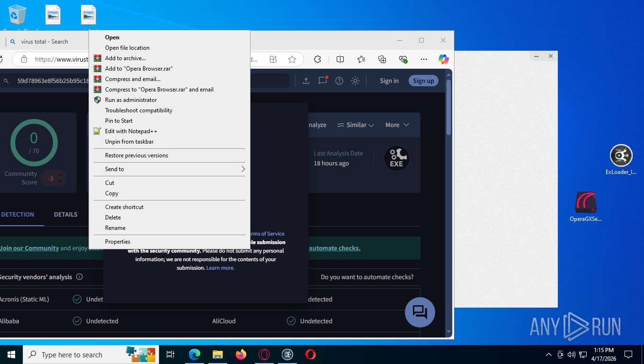
Task: Open the volume control in tray
Action: [572, 355]
